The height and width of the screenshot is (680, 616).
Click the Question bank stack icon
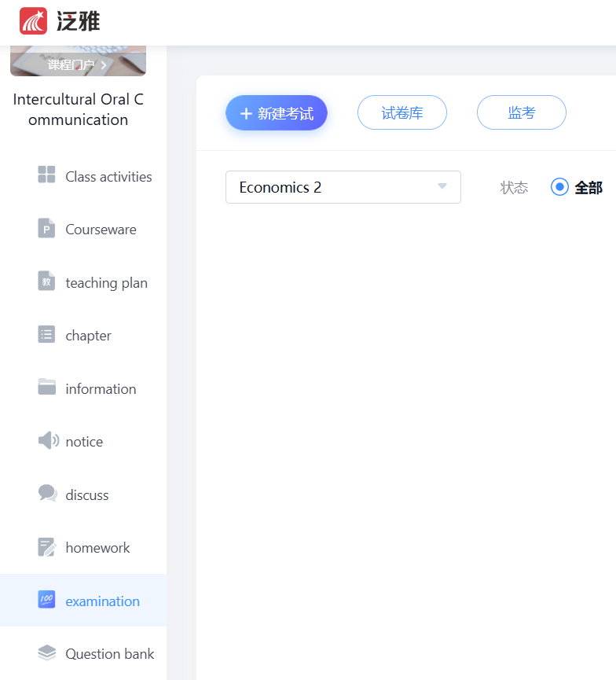click(46, 653)
